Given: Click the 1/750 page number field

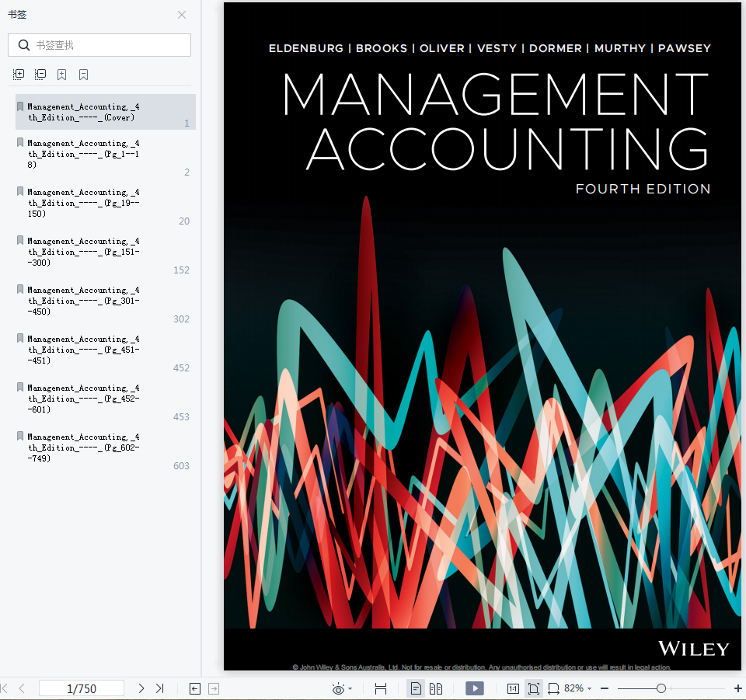Looking at the screenshot, I should click(x=82, y=688).
